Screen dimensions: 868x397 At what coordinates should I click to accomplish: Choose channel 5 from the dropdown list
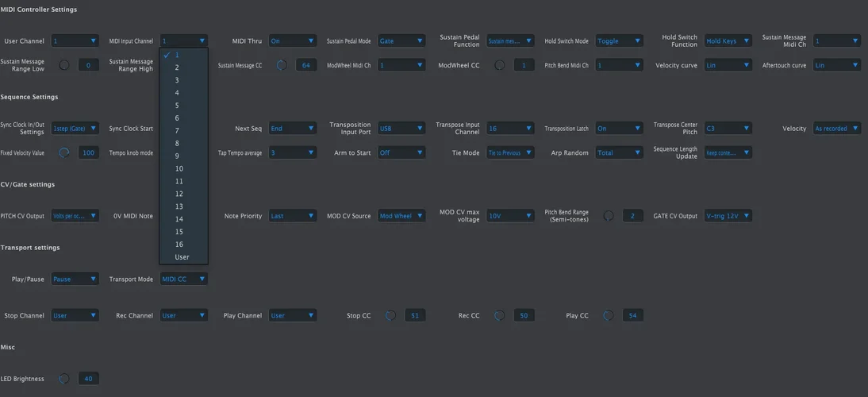point(184,105)
